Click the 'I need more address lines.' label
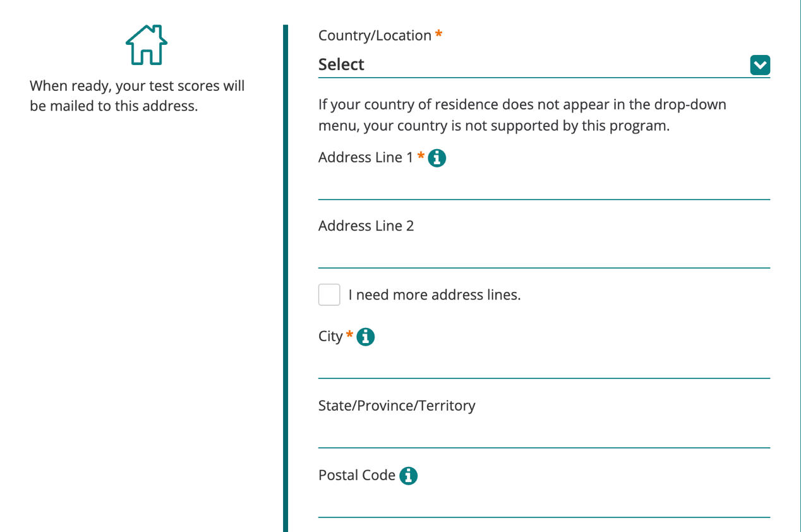 pos(435,295)
